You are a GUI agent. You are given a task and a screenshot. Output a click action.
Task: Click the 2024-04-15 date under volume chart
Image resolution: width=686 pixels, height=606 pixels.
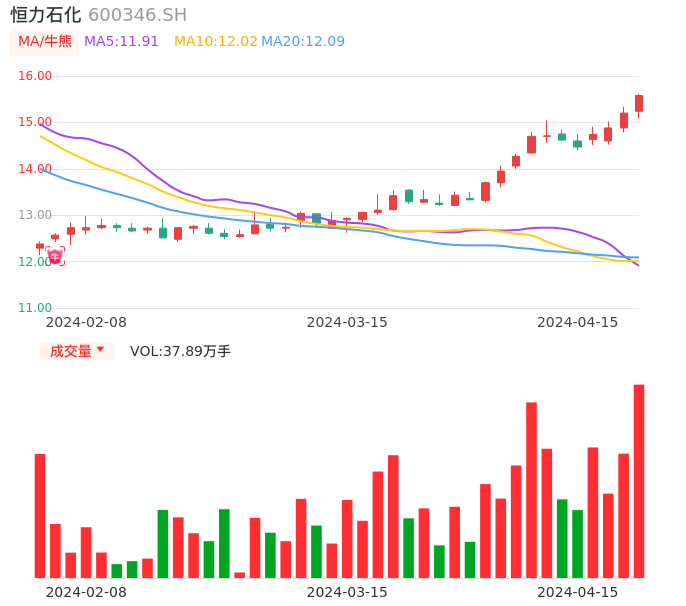(578, 592)
